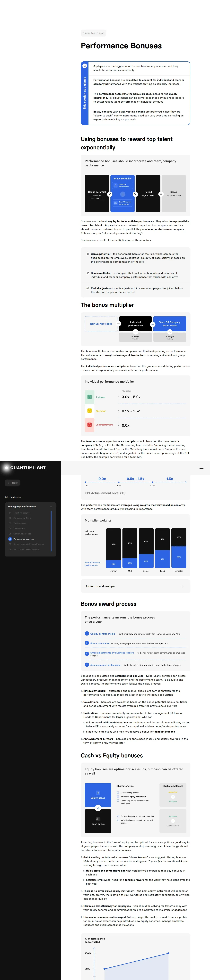The height and width of the screenshot is (980, 210).
Task: Click Announcement of bonuses link
Action: point(105,665)
